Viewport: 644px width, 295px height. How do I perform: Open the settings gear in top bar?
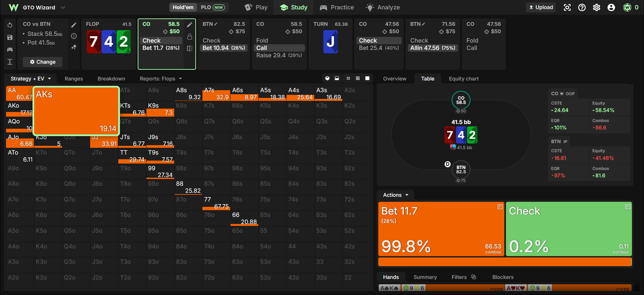tap(596, 7)
